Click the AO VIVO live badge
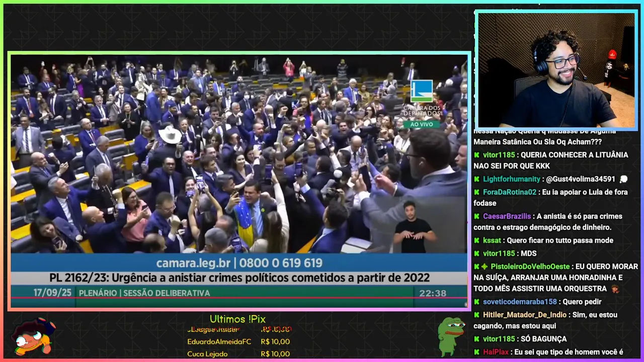Image resolution: width=644 pixels, height=362 pixels. [x=421, y=124]
